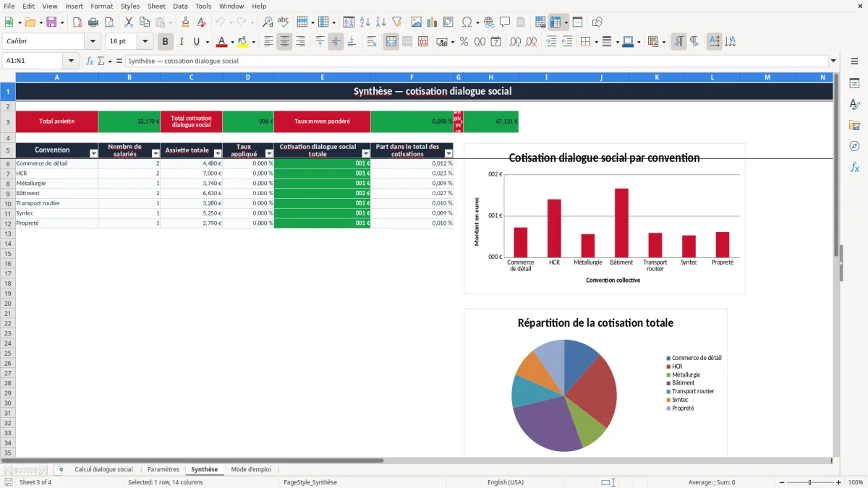
Task: Click the Copy icon
Action: tap(145, 22)
